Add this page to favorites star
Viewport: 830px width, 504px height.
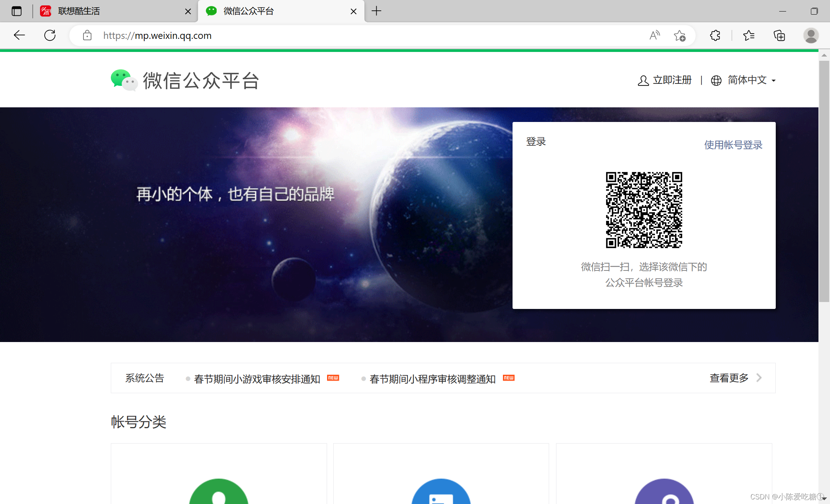coord(680,35)
